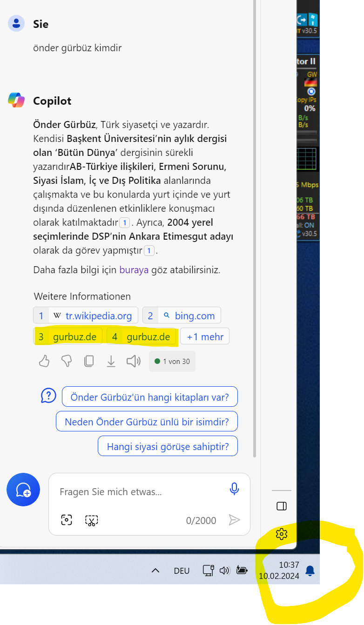Screen dimensions: 364x625
Task: Click the user message 'önder gürbüz kimdir'
Action: 77,47
